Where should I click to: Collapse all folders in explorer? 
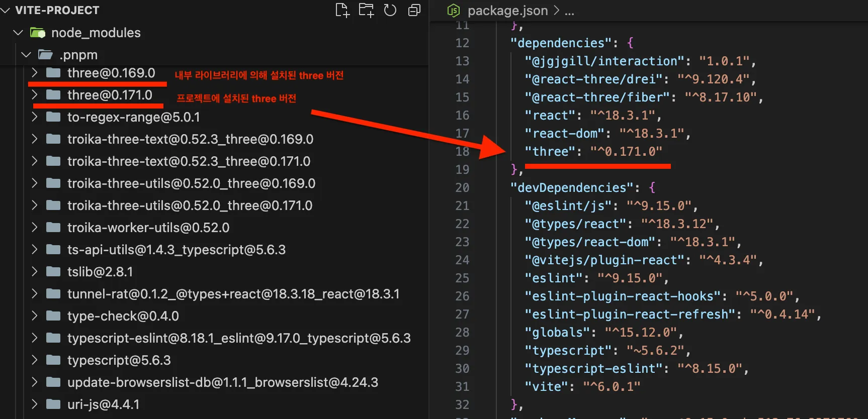(x=414, y=10)
